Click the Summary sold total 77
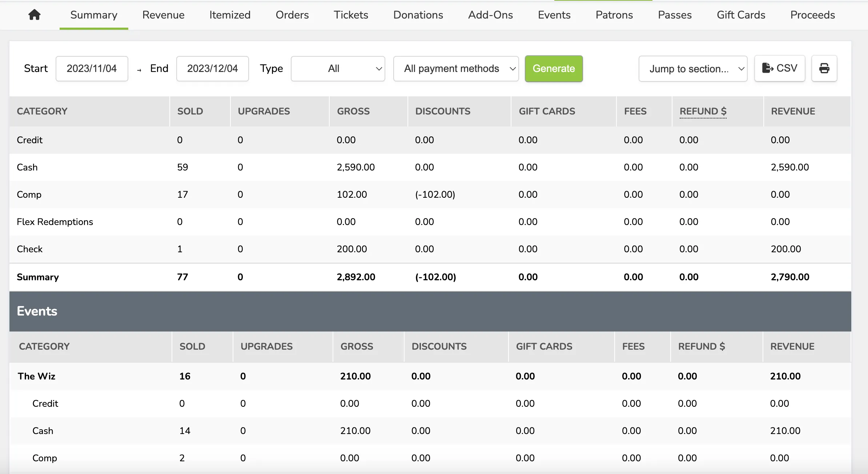The width and height of the screenshot is (868, 474). click(182, 277)
